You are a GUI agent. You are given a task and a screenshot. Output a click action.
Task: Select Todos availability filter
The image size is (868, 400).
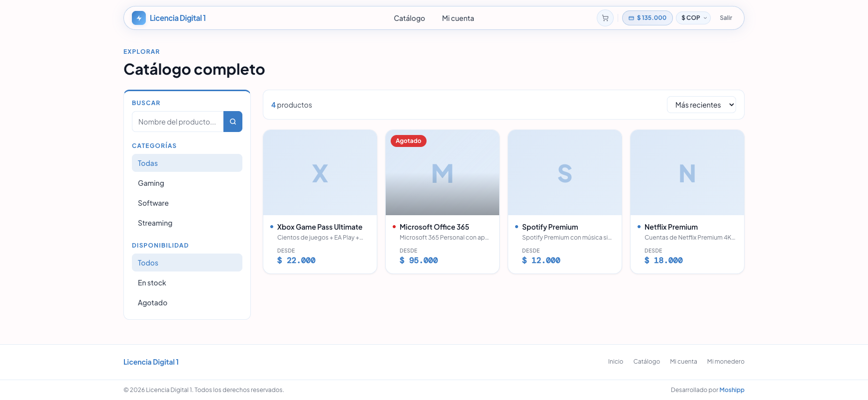tap(187, 263)
